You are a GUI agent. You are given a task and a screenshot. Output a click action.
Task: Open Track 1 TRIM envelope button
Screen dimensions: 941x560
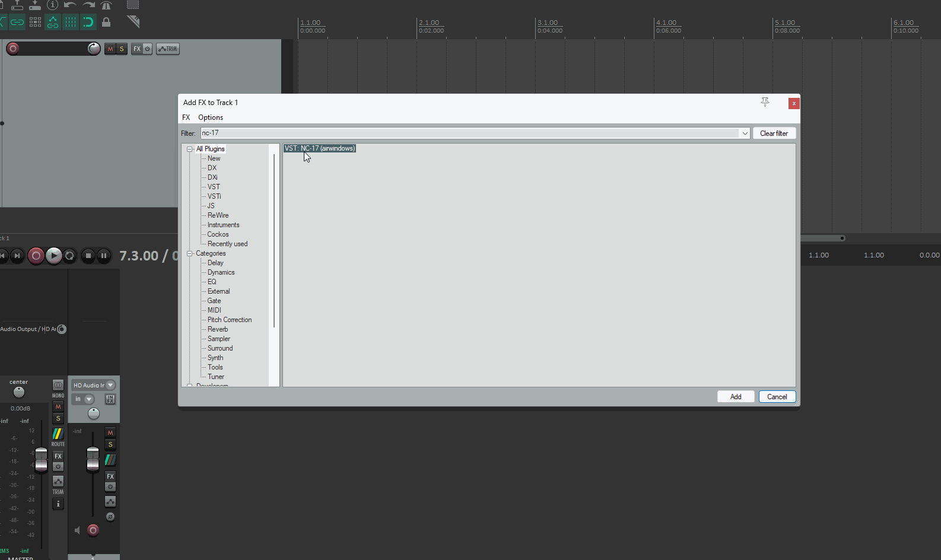(x=168, y=49)
